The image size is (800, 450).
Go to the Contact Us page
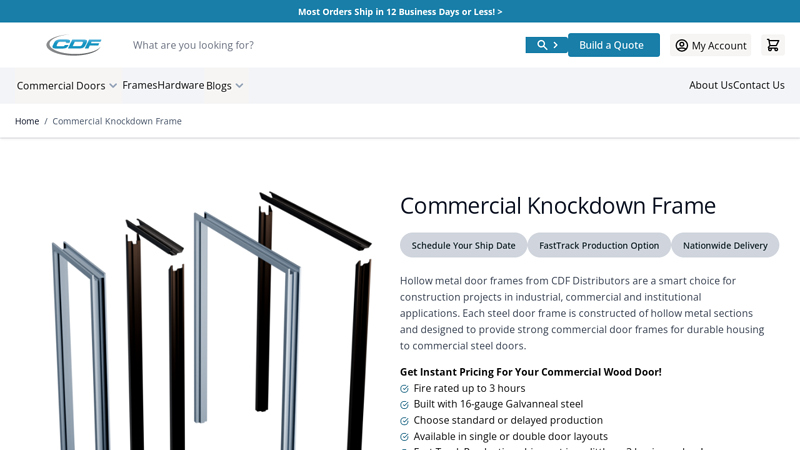(759, 85)
